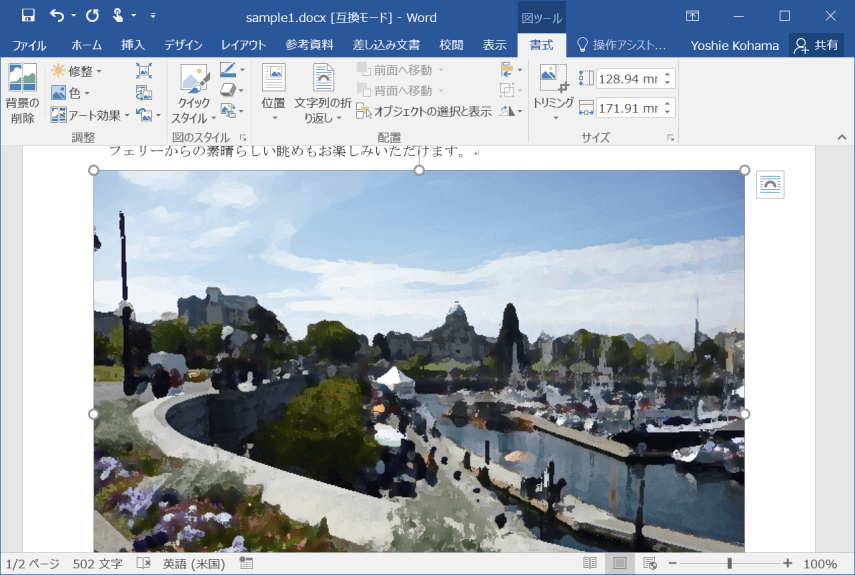Select the 書式 picture tools tab
Viewport: 855px width, 575px height.
point(541,45)
